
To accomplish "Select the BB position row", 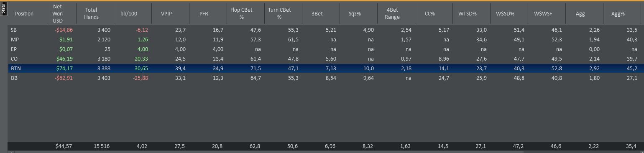I will pos(326,78).
